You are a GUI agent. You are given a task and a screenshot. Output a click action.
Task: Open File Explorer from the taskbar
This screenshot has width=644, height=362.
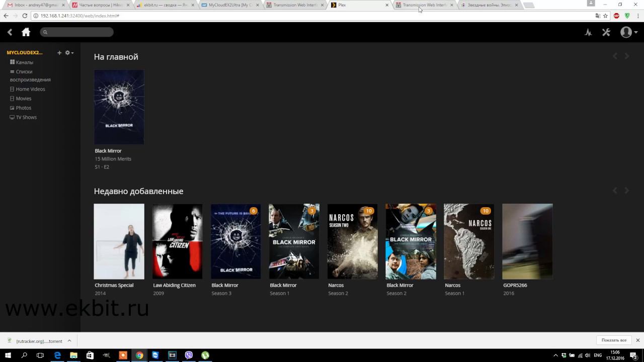[74, 355]
